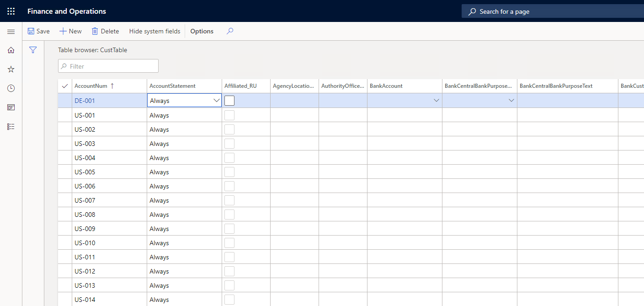Open BankCentralBankPurpose dropdown in first row

click(511, 101)
